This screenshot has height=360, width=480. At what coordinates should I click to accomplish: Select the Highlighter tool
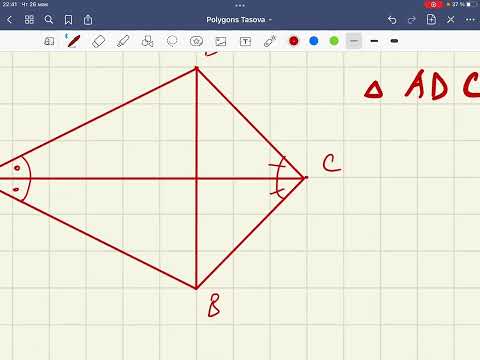coord(123,41)
